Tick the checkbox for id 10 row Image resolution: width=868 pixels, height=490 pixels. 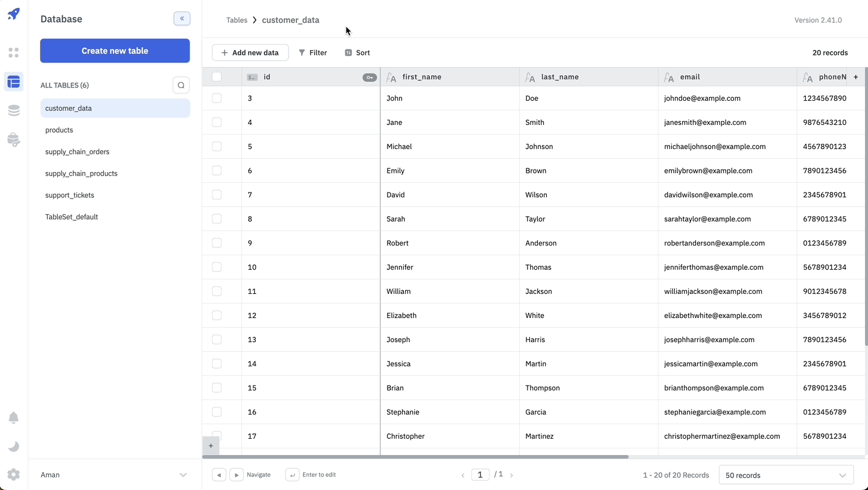[x=217, y=267]
